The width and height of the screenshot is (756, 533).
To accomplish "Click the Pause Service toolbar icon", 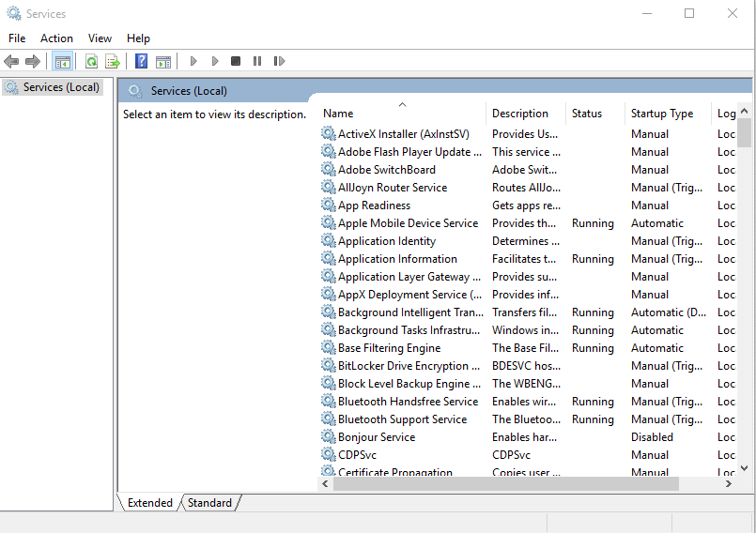I will pyautogui.click(x=257, y=61).
